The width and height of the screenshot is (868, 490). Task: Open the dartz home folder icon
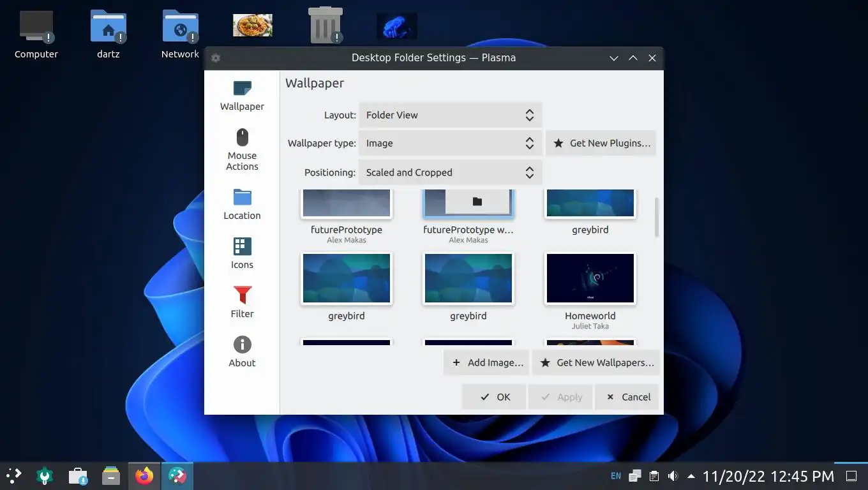pos(108,34)
